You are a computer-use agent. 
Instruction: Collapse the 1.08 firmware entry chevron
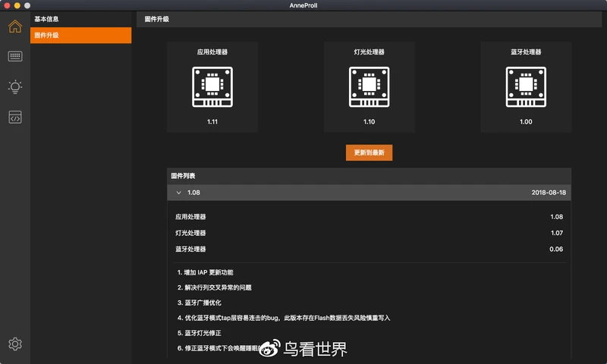[178, 193]
